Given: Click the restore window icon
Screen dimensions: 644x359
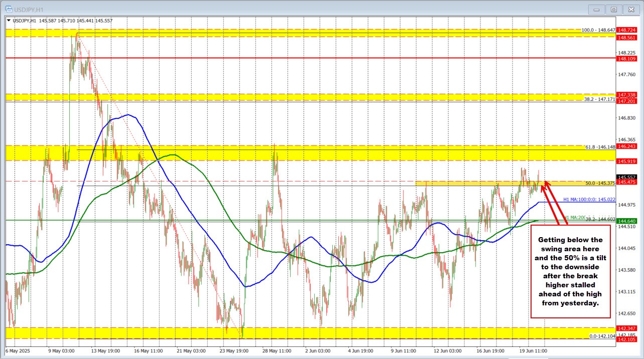Looking at the screenshot, I should click(614, 9).
